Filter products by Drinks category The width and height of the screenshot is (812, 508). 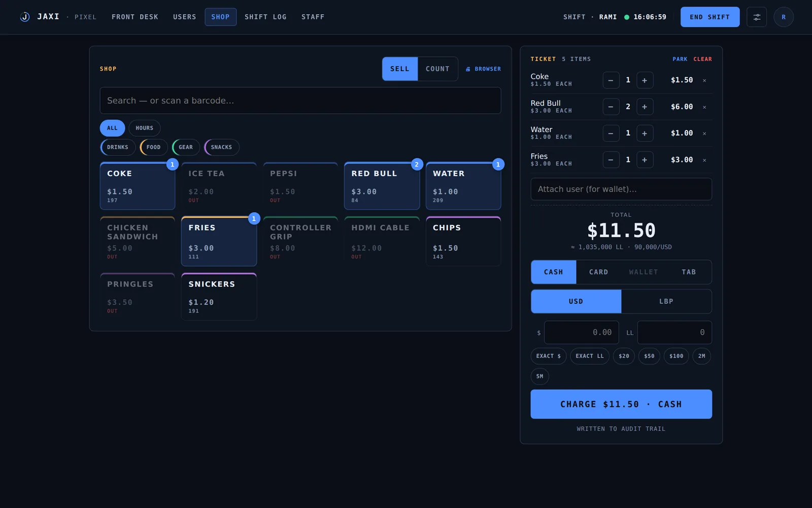coord(118,147)
